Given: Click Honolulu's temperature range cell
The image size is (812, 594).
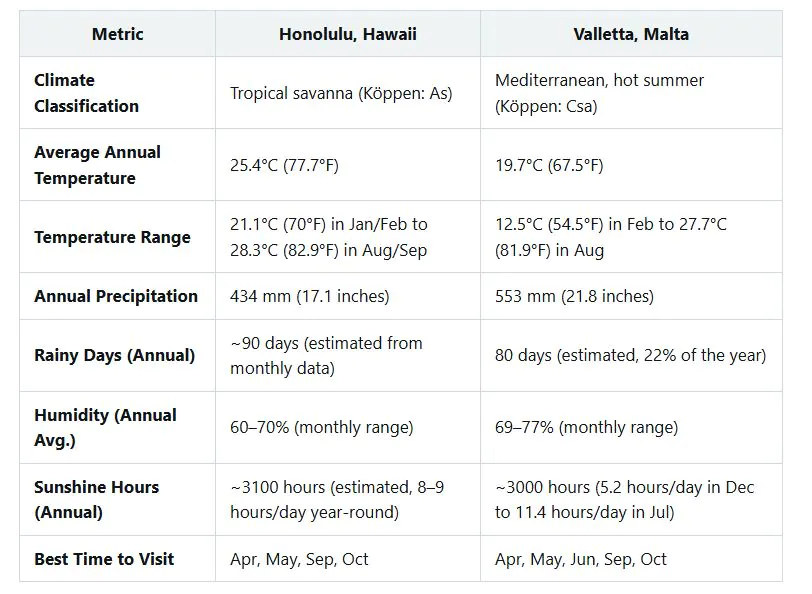Looking at the screenshot, I should coord(329,237).
